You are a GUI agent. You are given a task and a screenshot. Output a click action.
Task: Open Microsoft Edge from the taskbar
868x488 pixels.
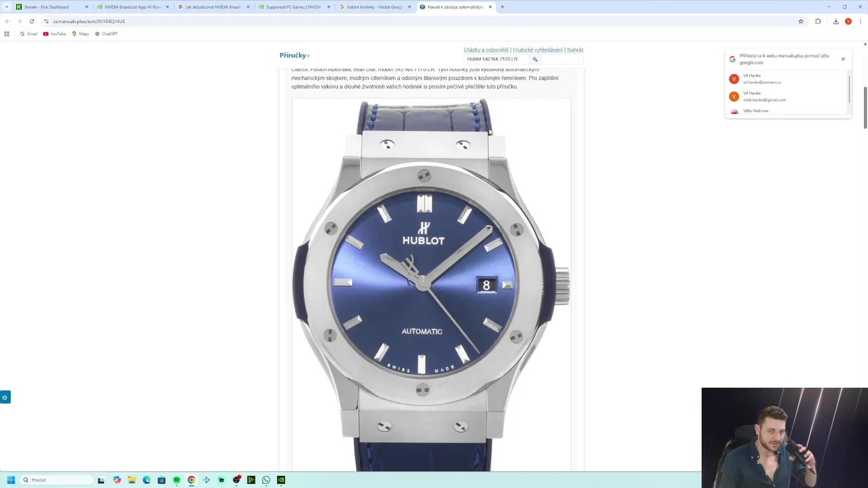coord(146,480)
